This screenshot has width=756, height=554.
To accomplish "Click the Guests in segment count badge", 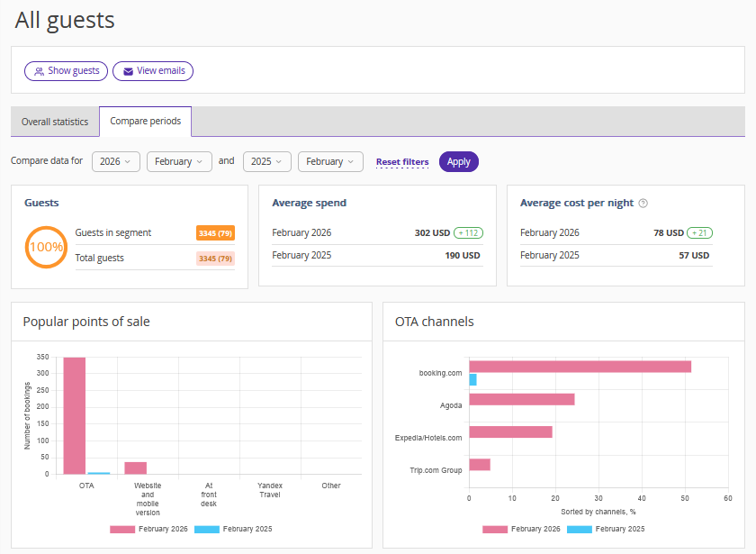I will coord(215,233).
